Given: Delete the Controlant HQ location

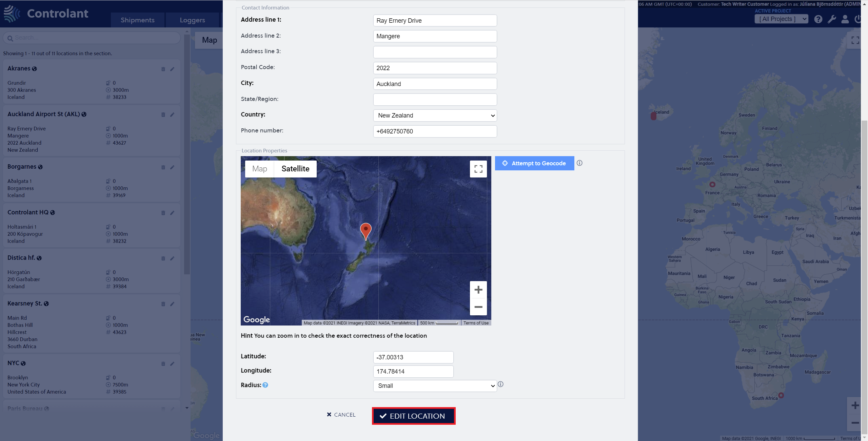Looking at the screenshot, I should click(163, 213).
